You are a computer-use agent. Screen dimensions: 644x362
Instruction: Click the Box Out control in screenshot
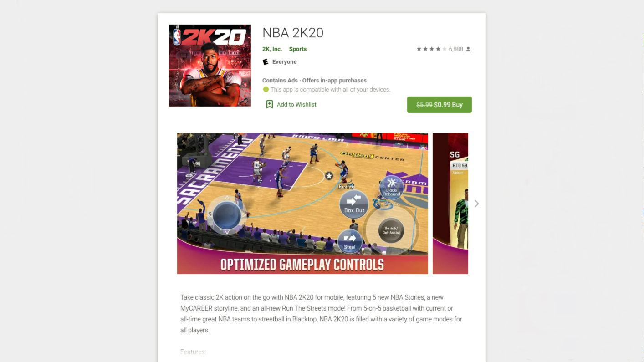pos(354,204)
